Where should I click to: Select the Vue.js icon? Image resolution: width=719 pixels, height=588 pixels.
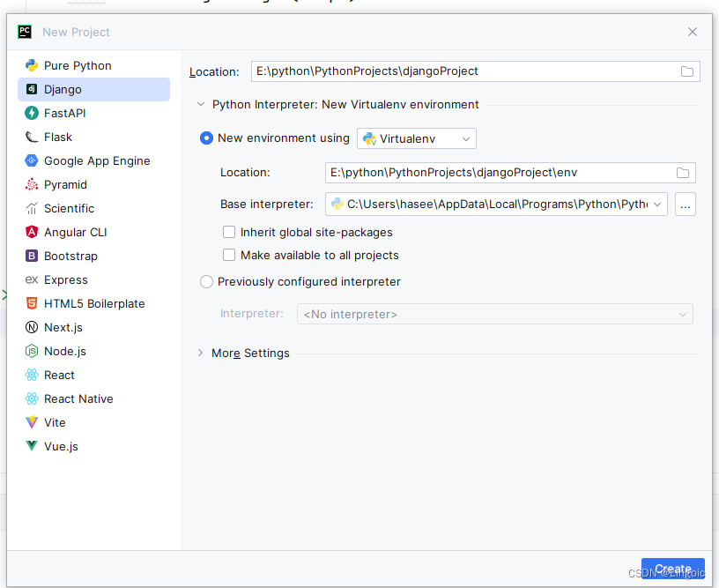click(32, 446)
